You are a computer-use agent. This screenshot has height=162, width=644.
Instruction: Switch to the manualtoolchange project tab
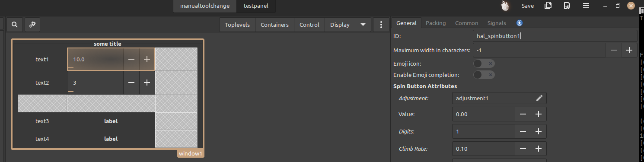coord(205,6)
